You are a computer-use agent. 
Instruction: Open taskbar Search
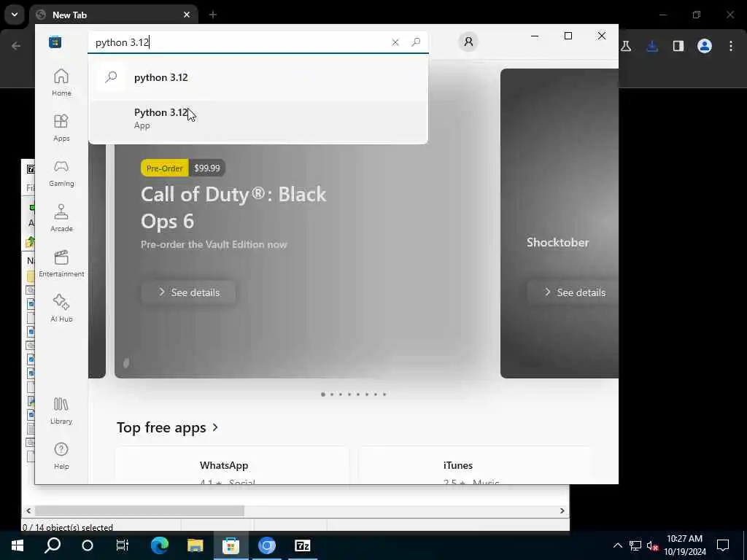coord(53,545)
